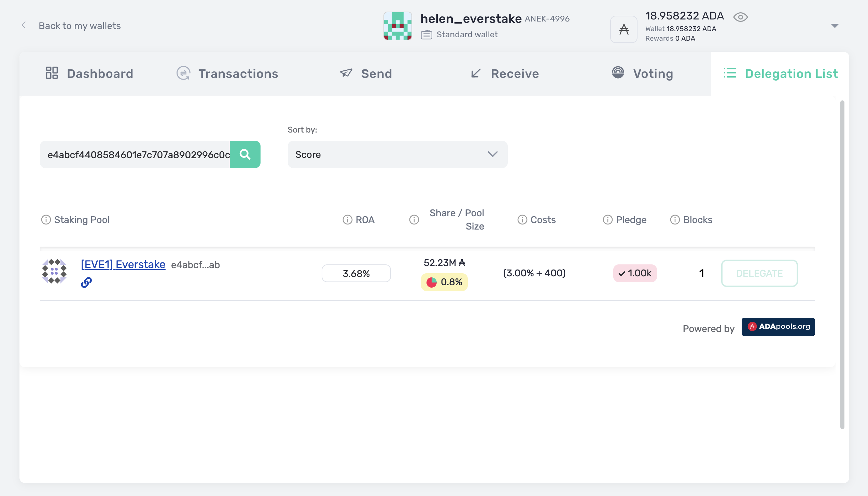868x496 pixels.
Task: Open the Sort by Score dropdown
Action: pos(397,154)
